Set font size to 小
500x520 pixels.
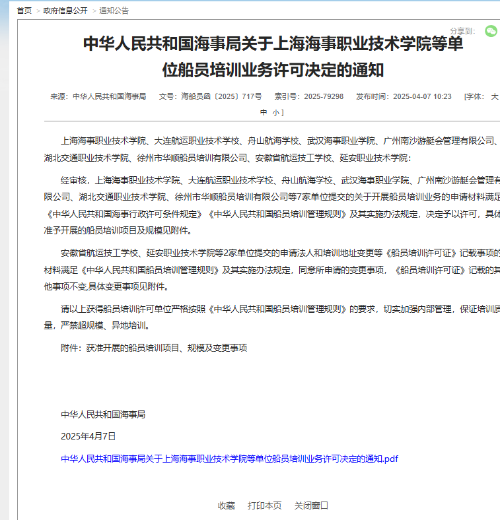point(276,112)
